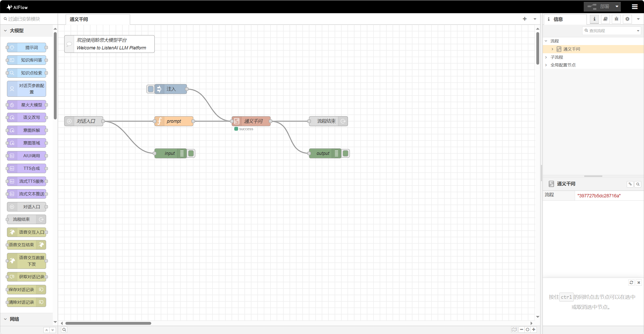Trigger the 注入 inject node button

pos(151,89)
